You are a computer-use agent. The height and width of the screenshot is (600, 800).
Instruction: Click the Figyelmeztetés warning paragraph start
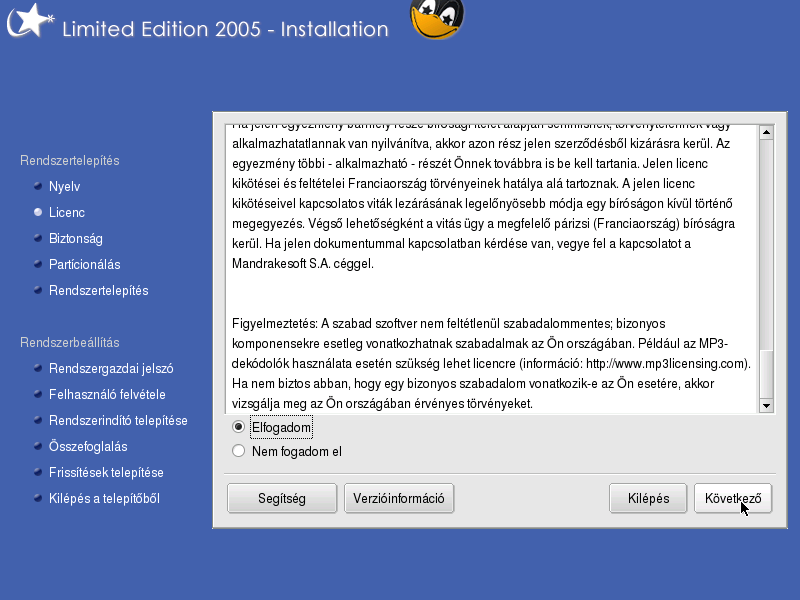coord(275,324)
